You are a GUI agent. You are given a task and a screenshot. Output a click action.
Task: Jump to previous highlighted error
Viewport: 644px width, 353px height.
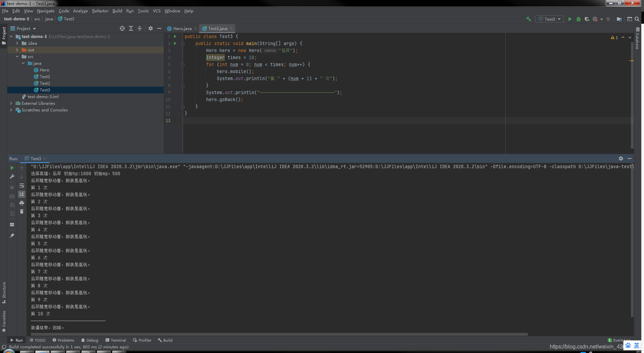(623, 37)
